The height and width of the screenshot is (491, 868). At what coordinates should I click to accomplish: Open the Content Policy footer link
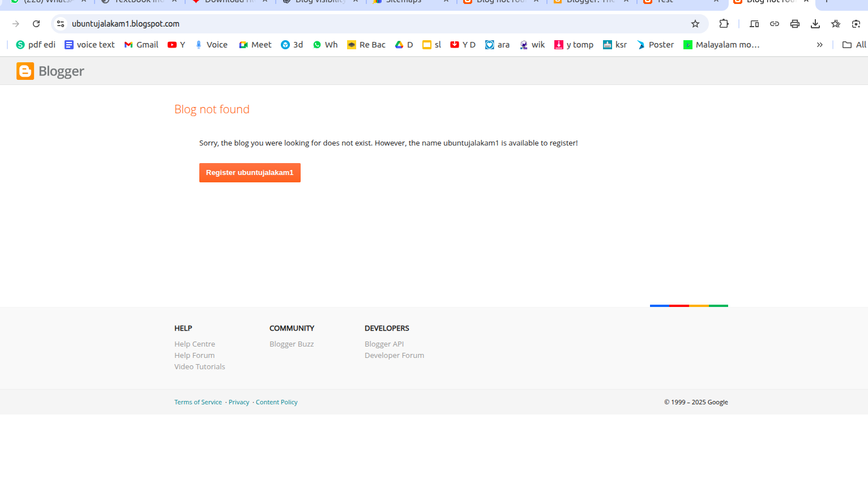click(x=276, y=402)
